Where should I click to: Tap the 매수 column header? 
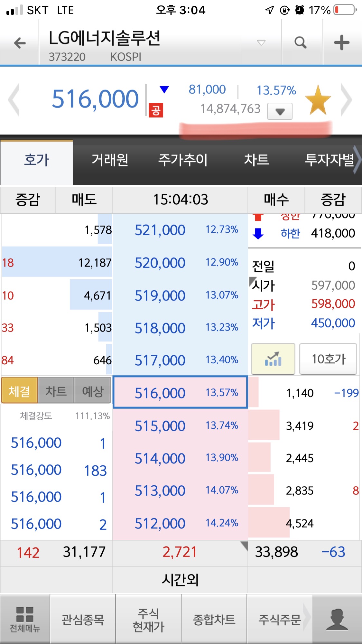click(276, 200)
